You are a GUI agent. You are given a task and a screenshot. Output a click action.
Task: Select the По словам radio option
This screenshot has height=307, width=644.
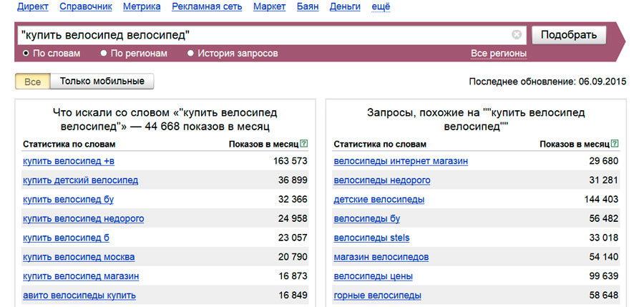coord(26,54)
